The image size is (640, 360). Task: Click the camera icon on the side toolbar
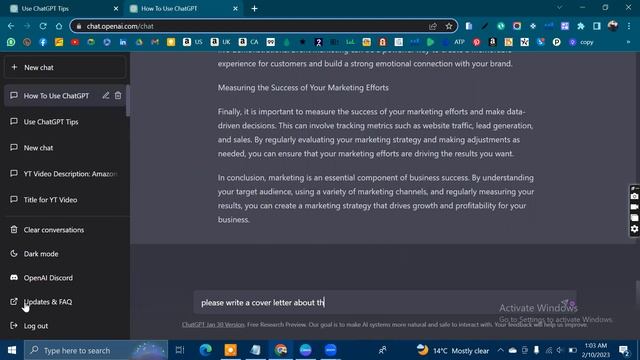coord(634,196)
